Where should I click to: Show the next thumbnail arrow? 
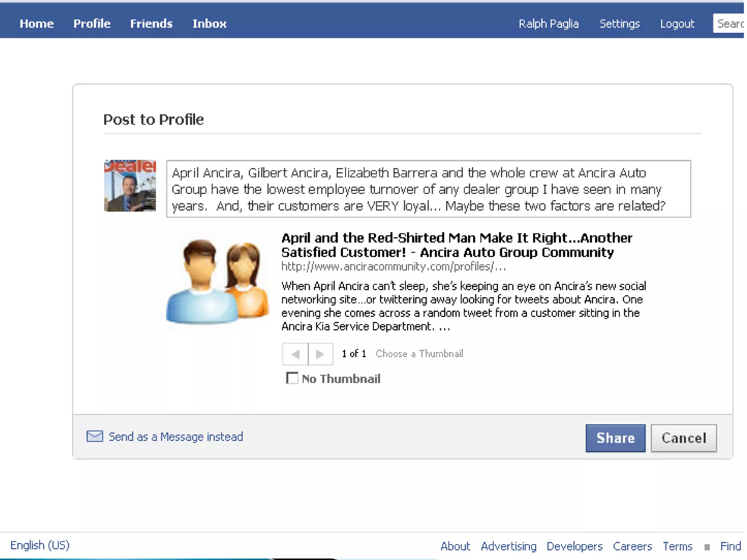pos(321,354)
